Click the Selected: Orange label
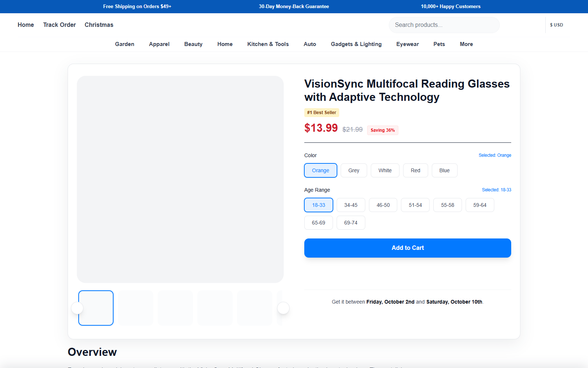588x368 pixels. [x=495, y=155]
